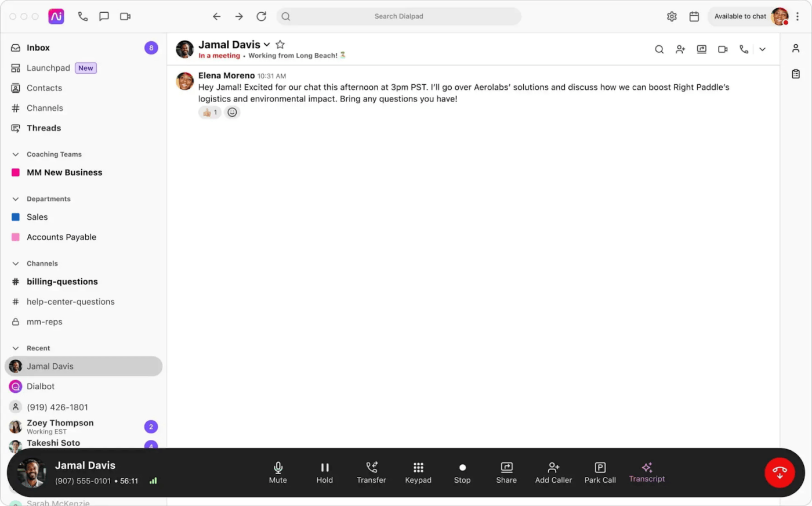The height and width of the screenshot is (506, 812).
Task: Open Inbox
Action: click(84, 48)
